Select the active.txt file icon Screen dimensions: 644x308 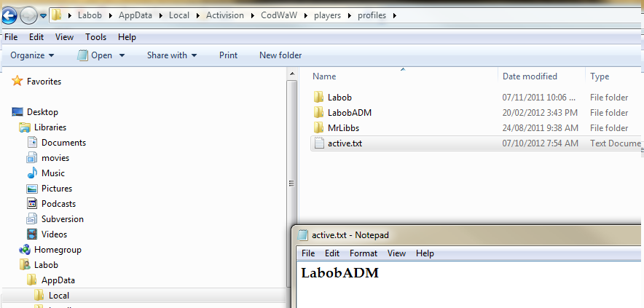pos(318,143)
